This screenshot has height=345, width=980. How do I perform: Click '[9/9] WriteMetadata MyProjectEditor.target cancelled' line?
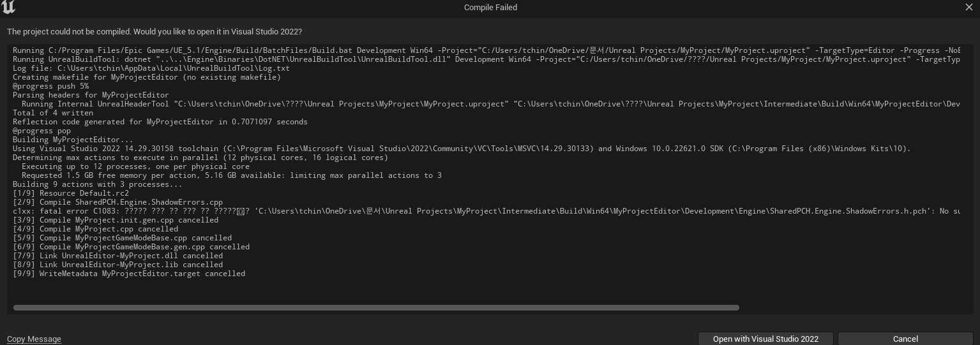click(129, 274)
